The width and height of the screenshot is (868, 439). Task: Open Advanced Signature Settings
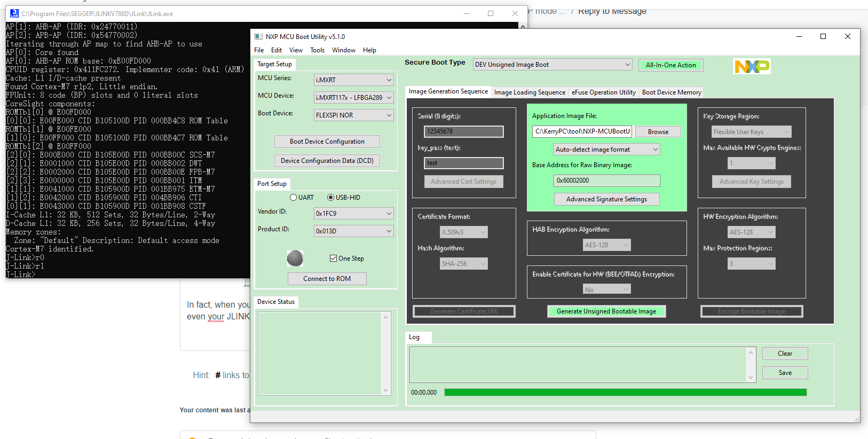point(606,199)
